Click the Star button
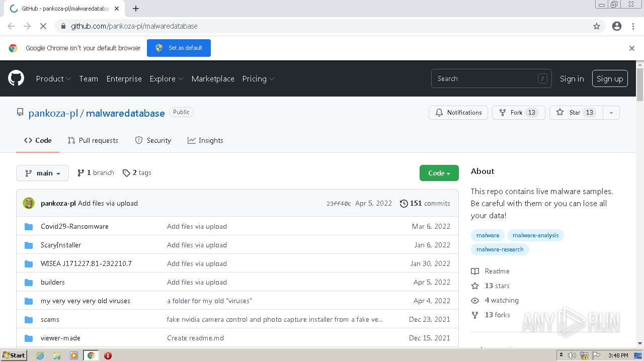Image resolution: width=644 pixels, height=362 pixels. click(x=576, y=113)
